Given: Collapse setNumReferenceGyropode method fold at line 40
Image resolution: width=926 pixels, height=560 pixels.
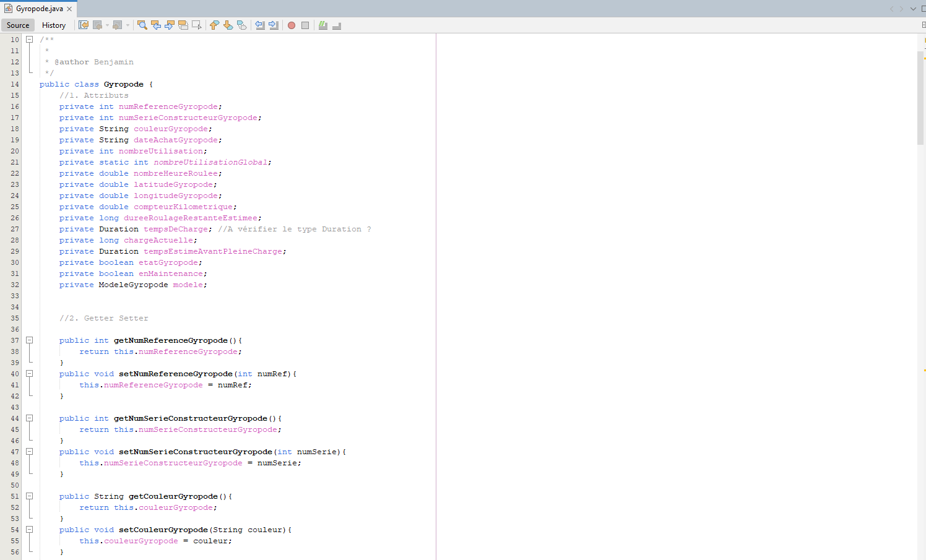Looking at the screenshot, I should tap(29, 374).
